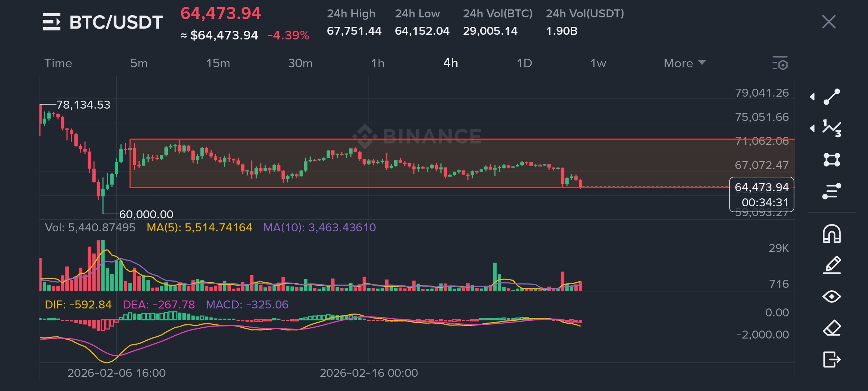Expand the More timeframes dropdown

[x=684, y=63]
